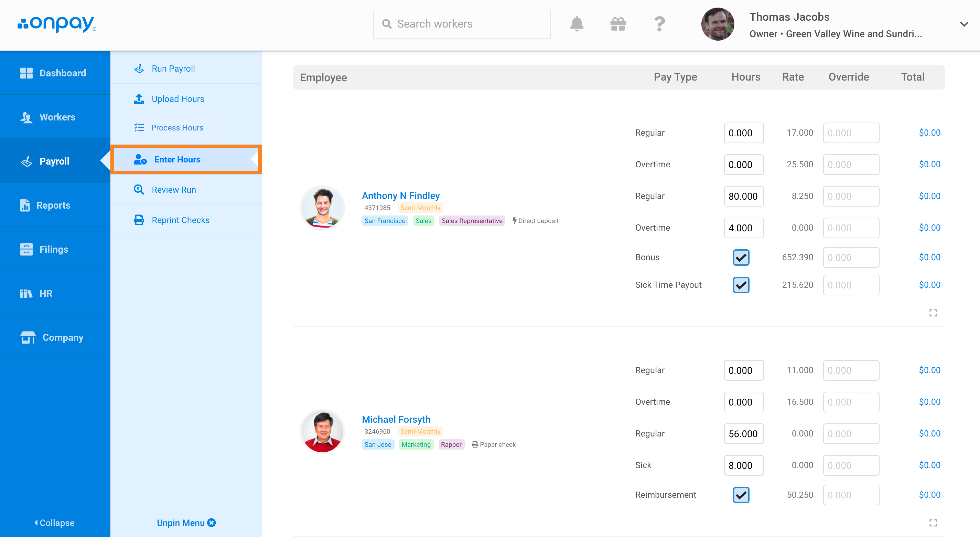Click the Review Run magnifier icon

(139, 189)
